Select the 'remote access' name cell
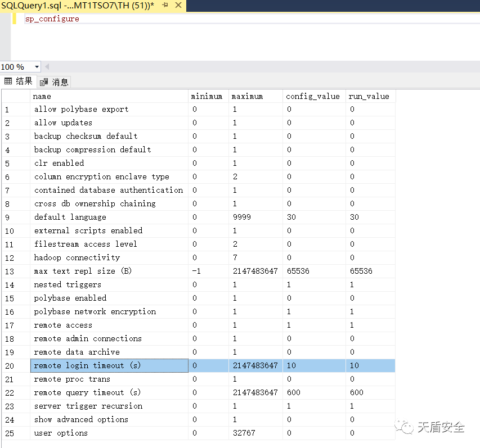The height and width of the screenshot is (448, 480). pyautogui.click(x=63, y=325)
